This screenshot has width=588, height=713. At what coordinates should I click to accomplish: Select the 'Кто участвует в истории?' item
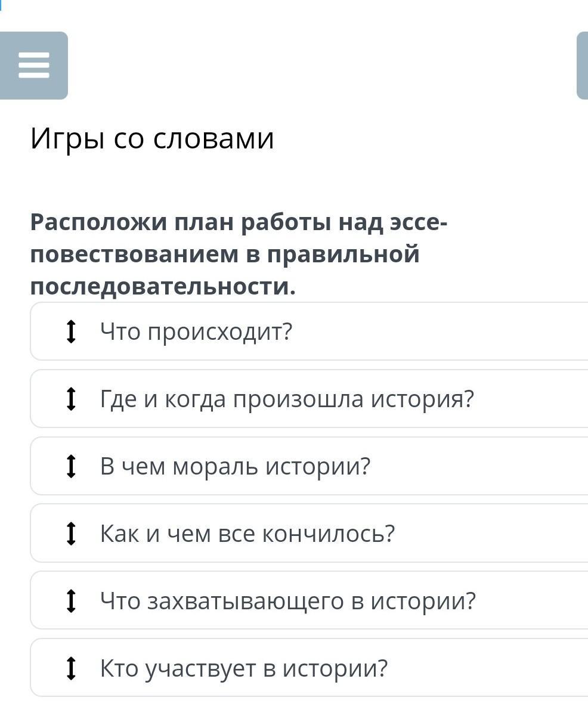(x=310, y=668)
